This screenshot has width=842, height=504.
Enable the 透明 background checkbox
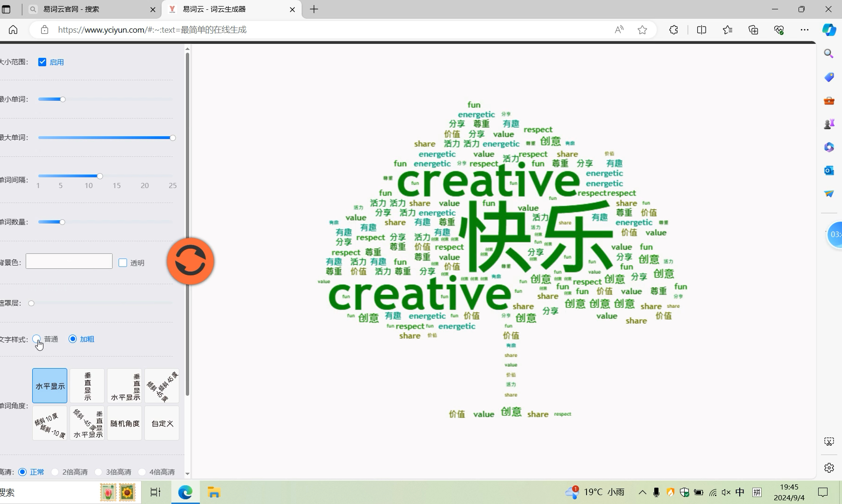click(x=123, y=263)
